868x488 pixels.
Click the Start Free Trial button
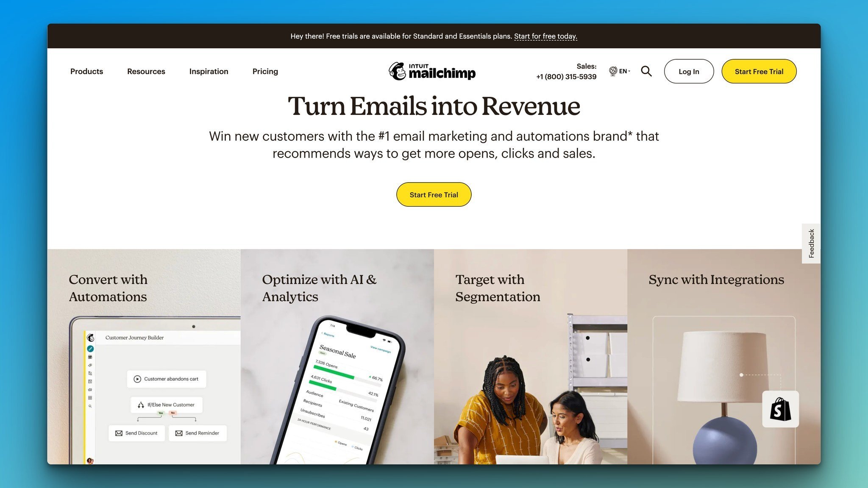tap(434, 194)
